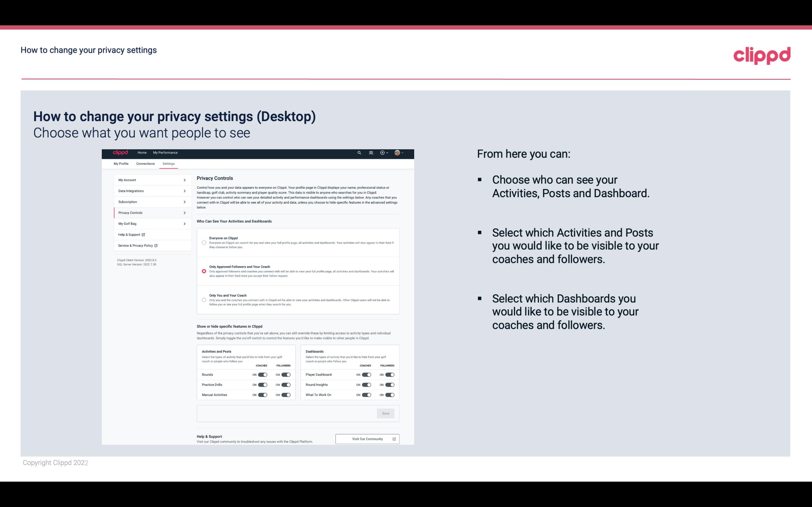Click the My Performance icon
812x507 pixels.
coord(166,153)
